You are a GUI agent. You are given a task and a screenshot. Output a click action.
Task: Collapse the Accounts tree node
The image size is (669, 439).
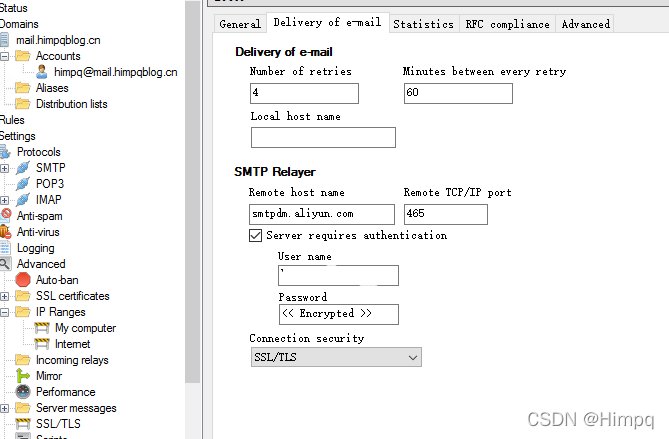point(4,56)
